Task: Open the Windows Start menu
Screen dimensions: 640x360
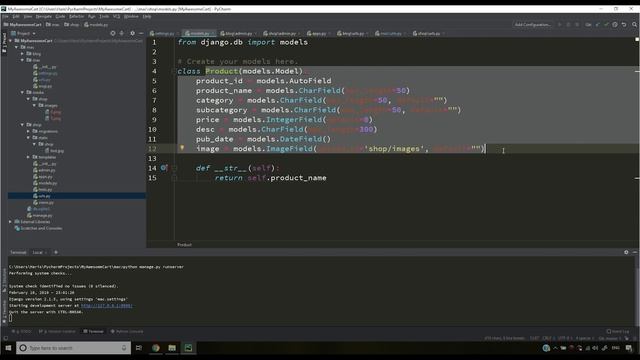Action: coord(8,348)
